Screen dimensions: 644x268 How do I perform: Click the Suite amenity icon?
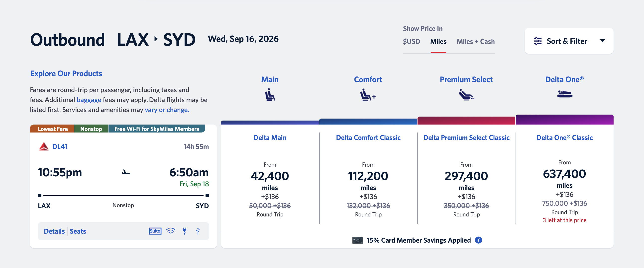(x=155, y=231)
